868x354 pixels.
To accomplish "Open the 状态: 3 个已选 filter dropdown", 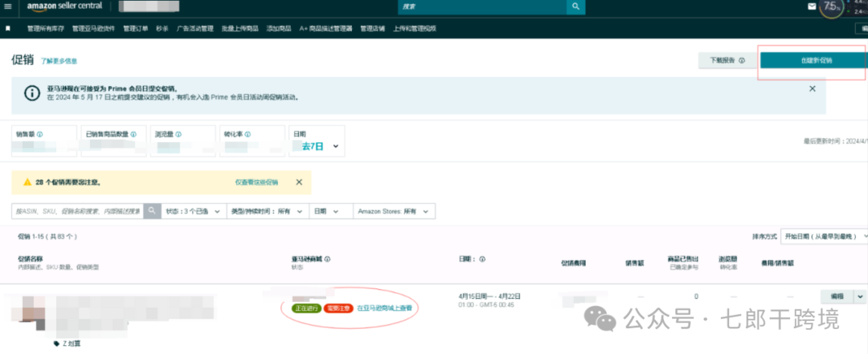I will pyautogui.click(x=194, y=211).
